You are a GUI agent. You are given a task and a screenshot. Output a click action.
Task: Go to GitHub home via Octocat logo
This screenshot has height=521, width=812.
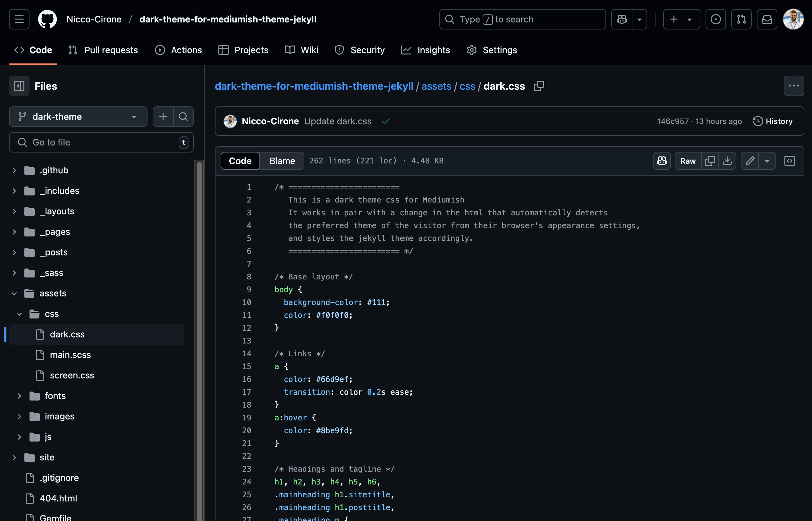tap(47, 19)
